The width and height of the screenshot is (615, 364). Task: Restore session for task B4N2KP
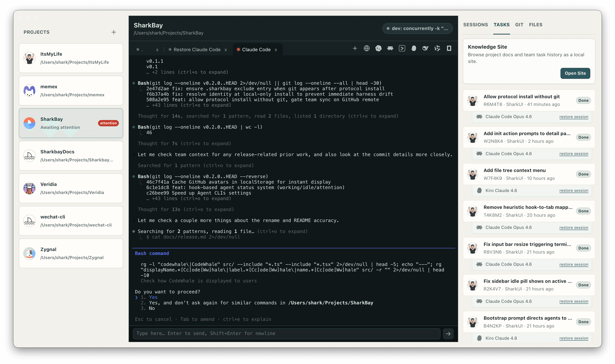[x=574, y=338]
